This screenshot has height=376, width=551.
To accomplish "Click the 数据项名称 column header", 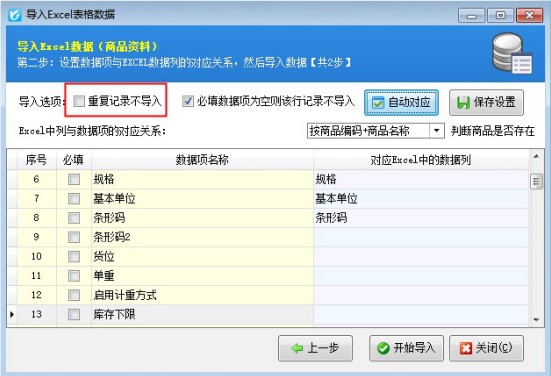I will [202, 160].
